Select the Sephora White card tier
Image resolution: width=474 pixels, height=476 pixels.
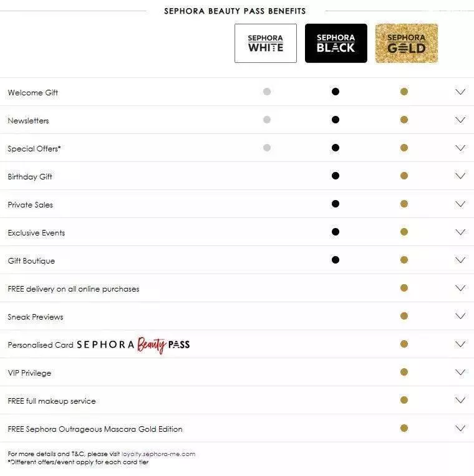pos(266,44)
